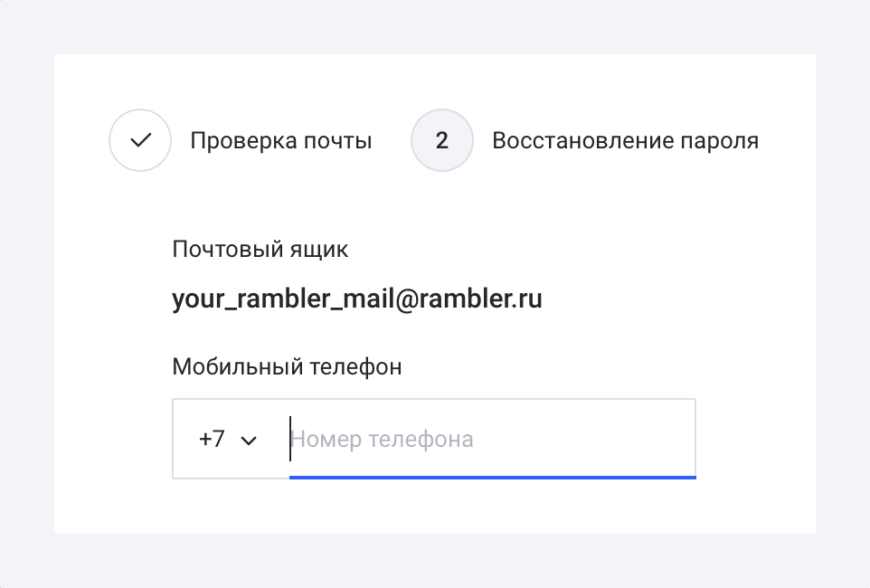The width and height of the screenshot is (870, 588).
Task: Click the word Восстановление in step two
Action: click(582, 140)
